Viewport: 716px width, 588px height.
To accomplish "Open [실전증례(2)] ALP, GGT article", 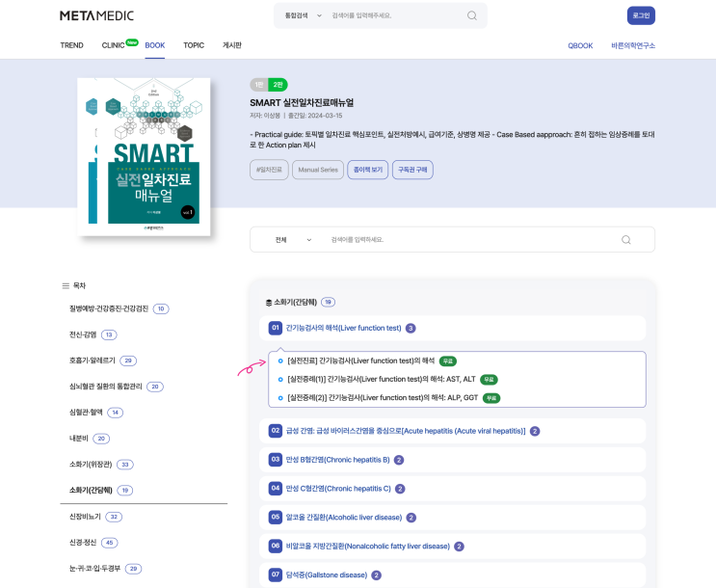I will point(383,398).
